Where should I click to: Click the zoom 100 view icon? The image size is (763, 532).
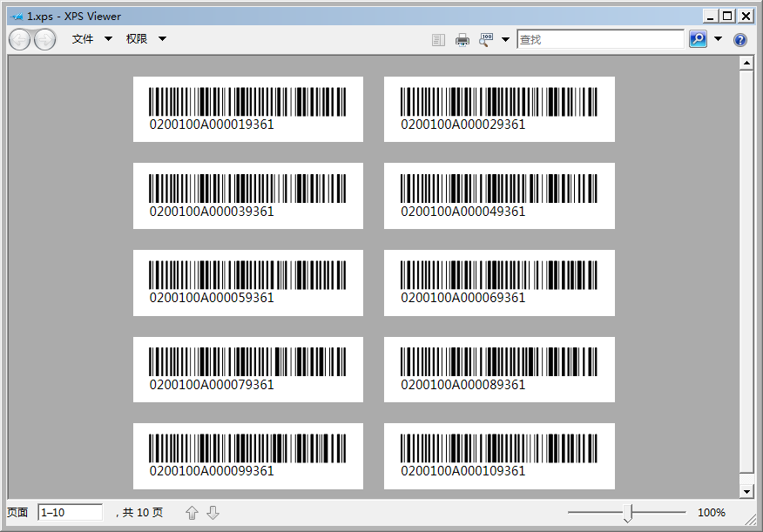click(486, 39)
